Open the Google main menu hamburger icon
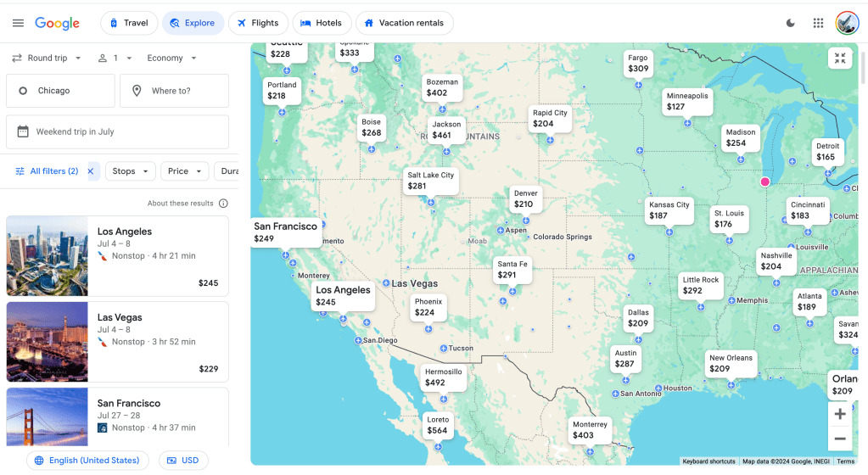The image size is (868, 475). (18, 23)
